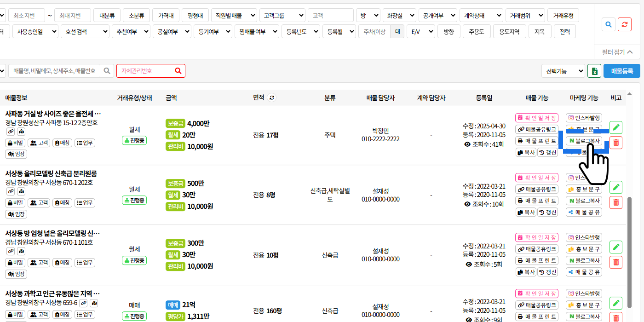Click 매물공유링크 button in 202호 row

pos(536,189)
